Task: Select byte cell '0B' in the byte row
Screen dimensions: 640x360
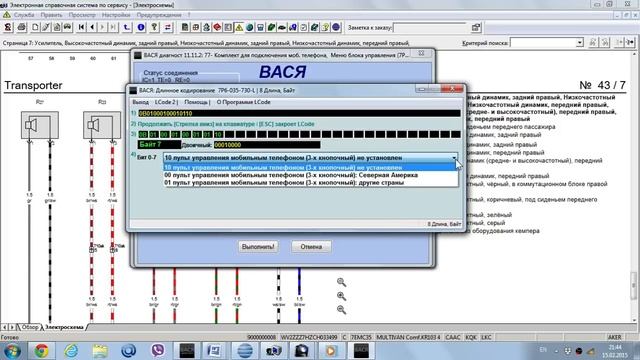Action: 142,134
